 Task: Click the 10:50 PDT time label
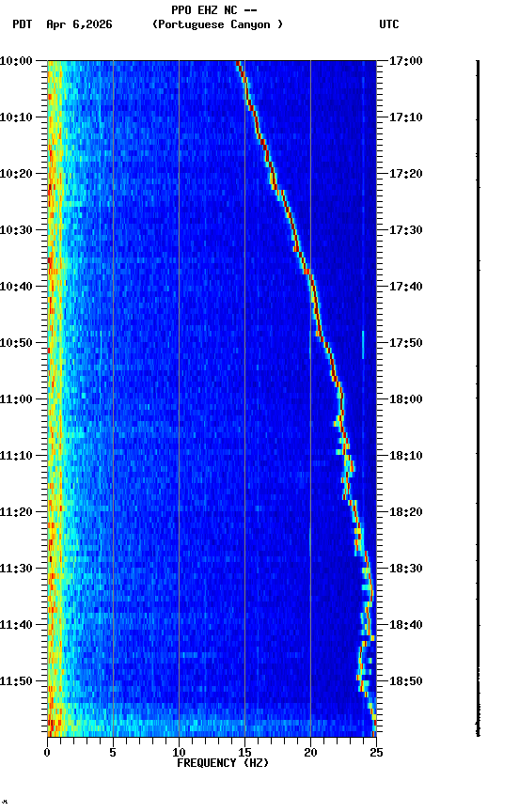point(16,343)
